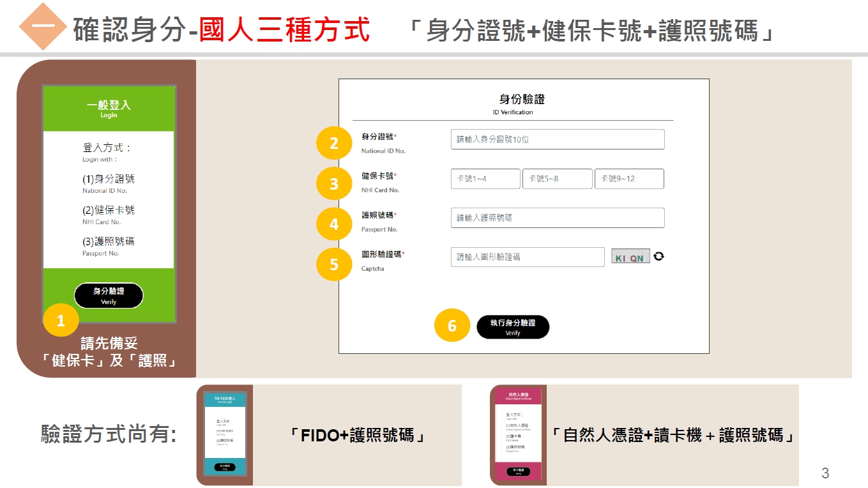Click the 執行身分驗證 Verify button
Viewport: 868px width, 488px height.
click(x=513, y=327)
